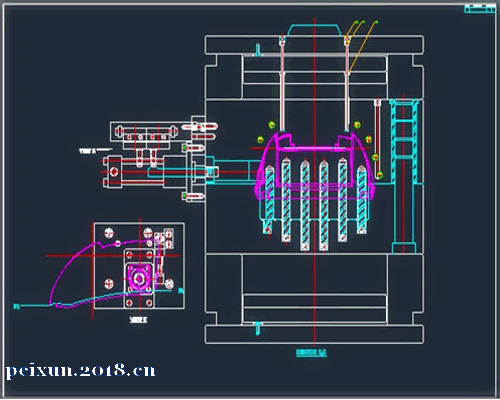Click magenta square flange in detail view
Image resolution: width=500 pixels, height=400 pixels.
coord(139,278)
